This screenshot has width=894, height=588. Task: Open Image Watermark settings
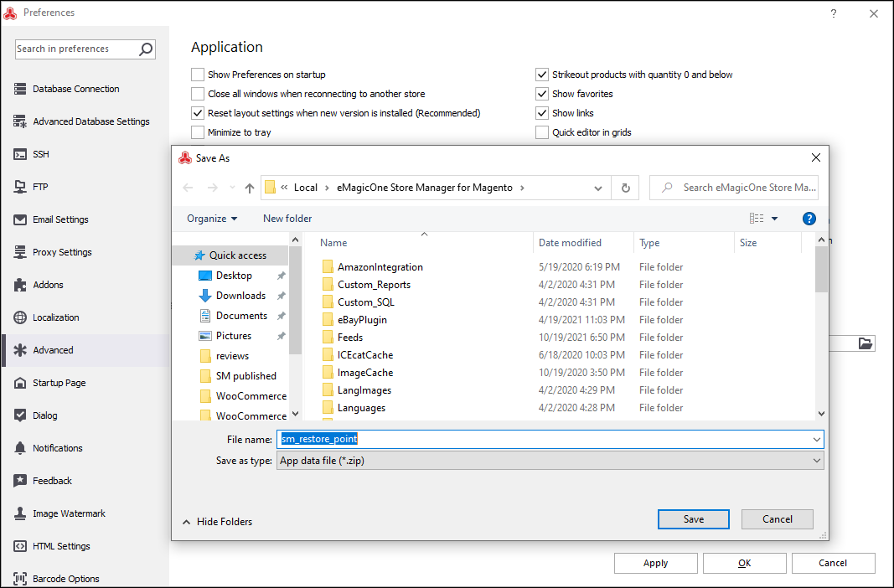click(59, 513)
